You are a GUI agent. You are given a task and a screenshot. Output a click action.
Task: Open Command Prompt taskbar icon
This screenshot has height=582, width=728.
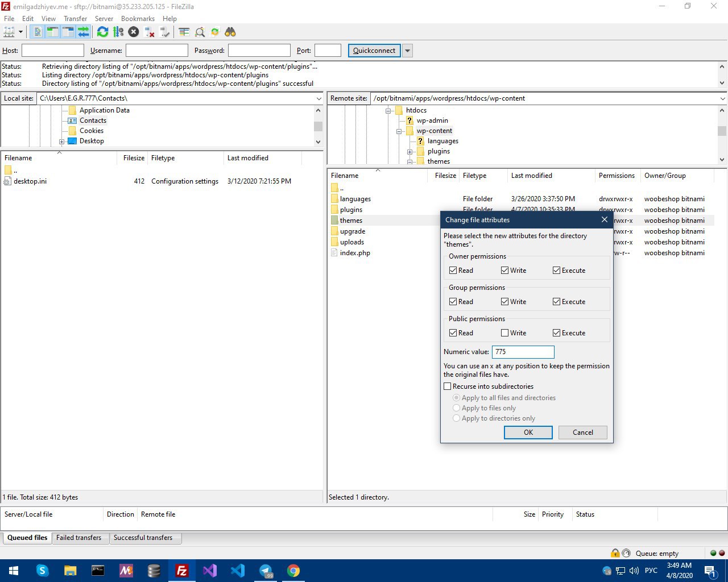98,571
